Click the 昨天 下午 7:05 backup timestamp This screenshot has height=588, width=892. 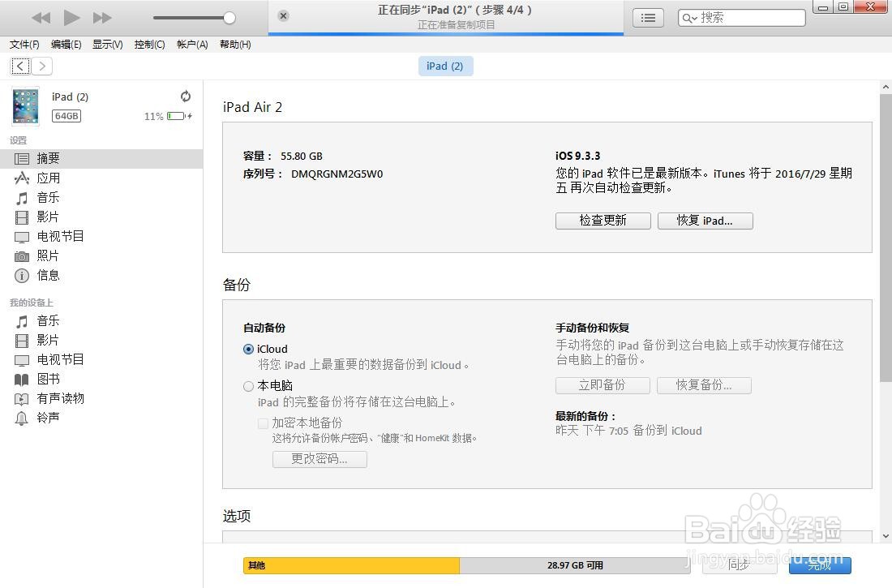click(628, 431)
